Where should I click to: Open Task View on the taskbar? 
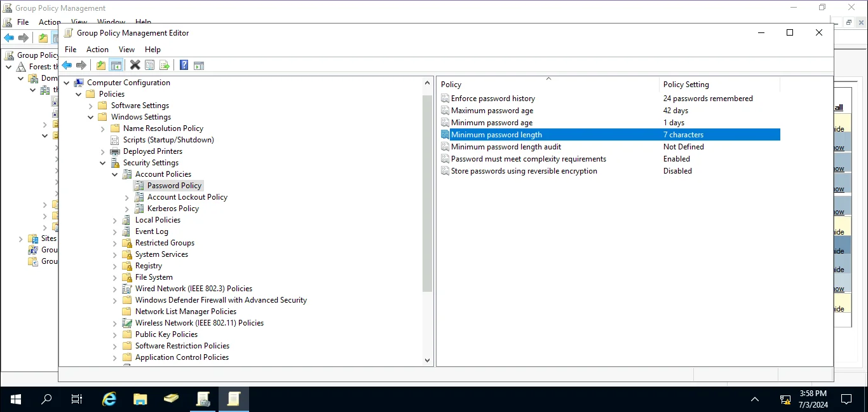77,399
